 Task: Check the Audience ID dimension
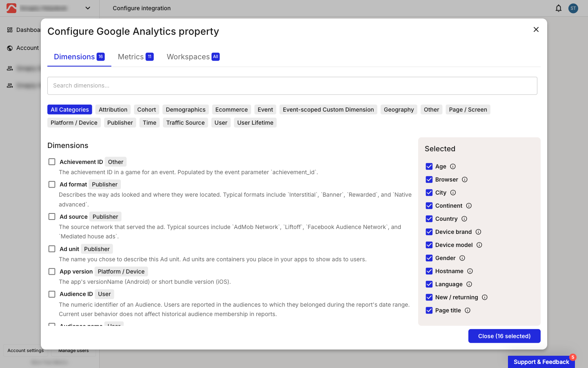[x=52, y=294]
